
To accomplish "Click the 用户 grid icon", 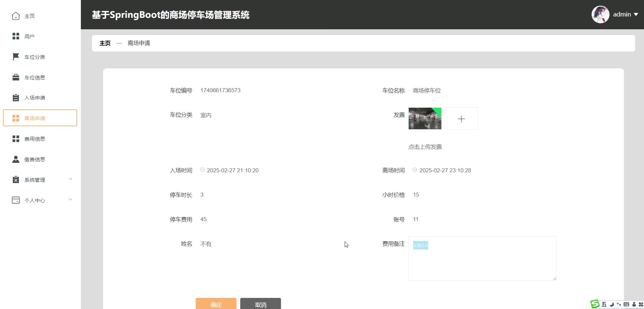I will [16, 36].
